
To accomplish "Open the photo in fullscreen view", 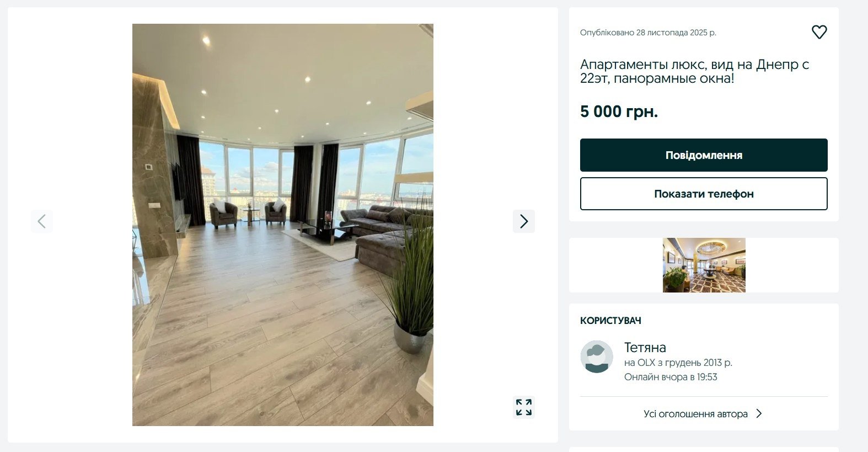I will (x=524, y=407).
